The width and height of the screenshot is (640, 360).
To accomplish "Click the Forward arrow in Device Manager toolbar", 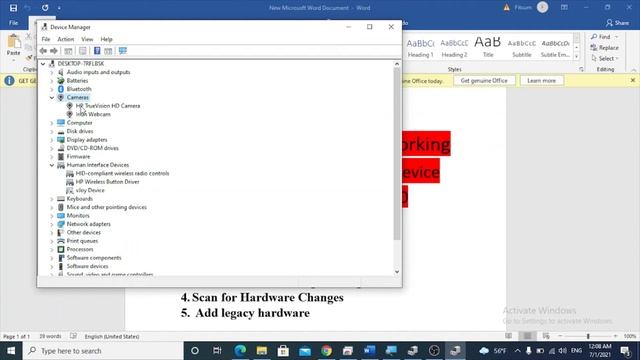I will pos(53,51).
